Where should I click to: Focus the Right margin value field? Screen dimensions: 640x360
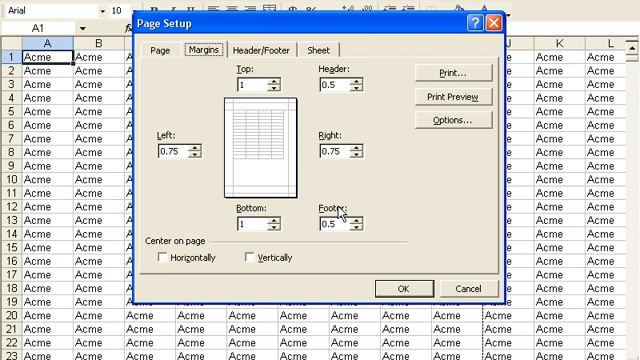click(336, 151)
